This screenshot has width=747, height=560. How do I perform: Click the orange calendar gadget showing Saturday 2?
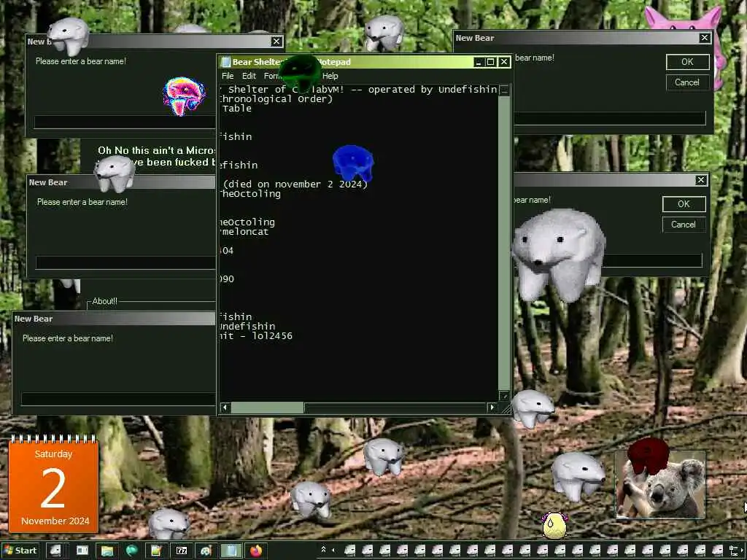(x=53, y=485)
